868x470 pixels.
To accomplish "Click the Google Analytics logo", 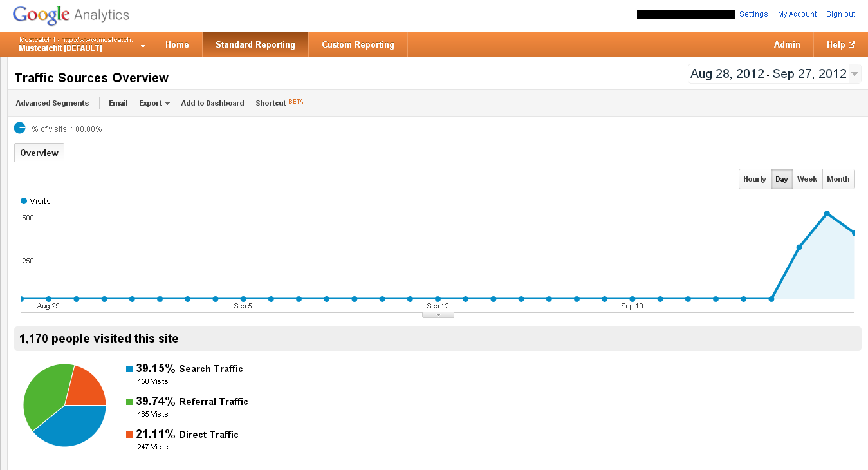I will 71,15.
